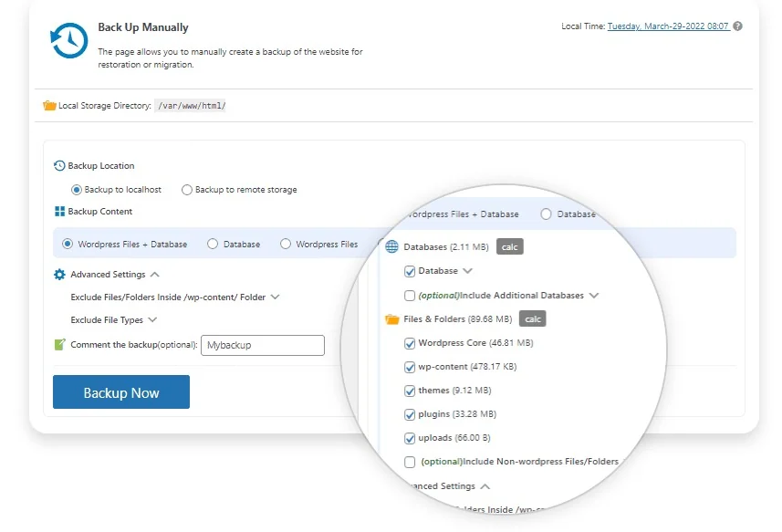The height and width of the screenshot is (532, 782).
Task: Select the Wordpress Files radio button
Action: tap(286, 244)
